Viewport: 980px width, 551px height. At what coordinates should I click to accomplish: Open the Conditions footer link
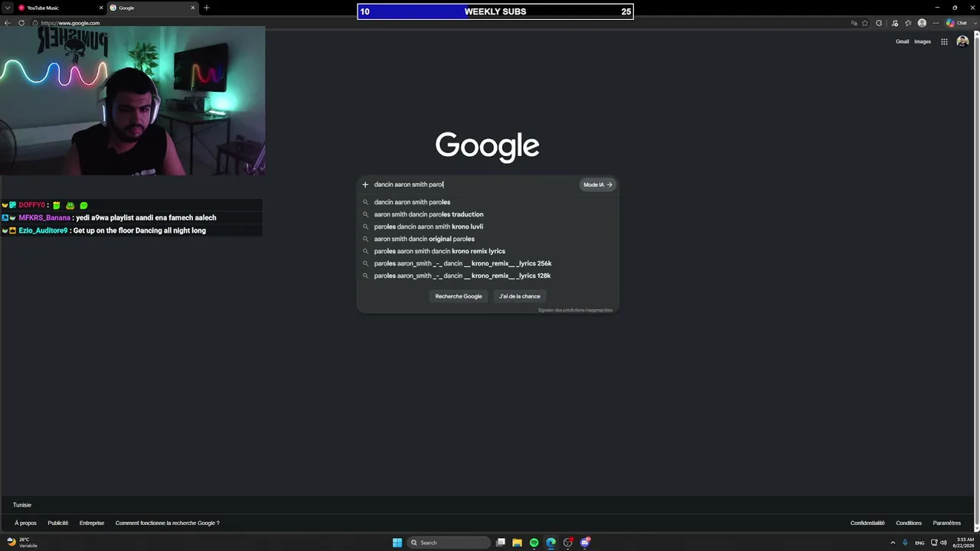tap(909, 523)
